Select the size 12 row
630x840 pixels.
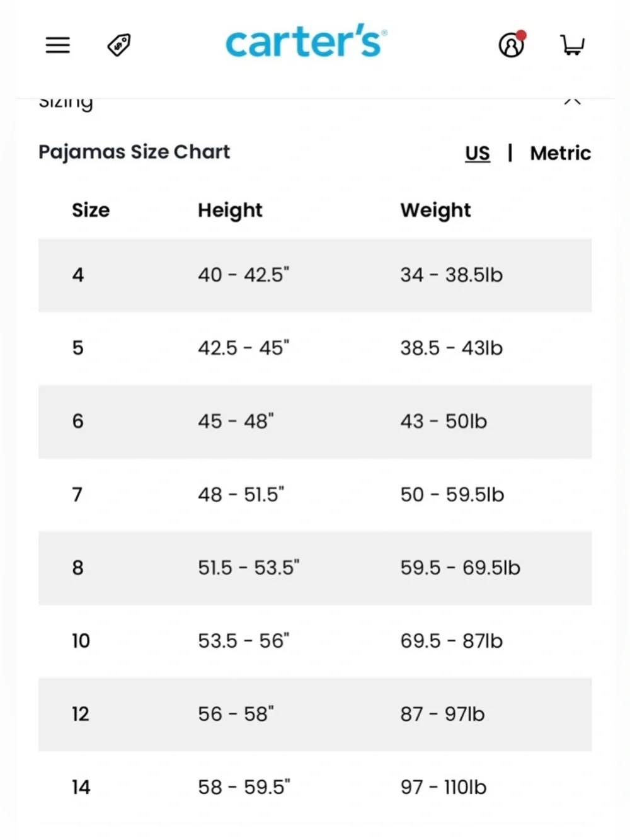coord(315,714)
